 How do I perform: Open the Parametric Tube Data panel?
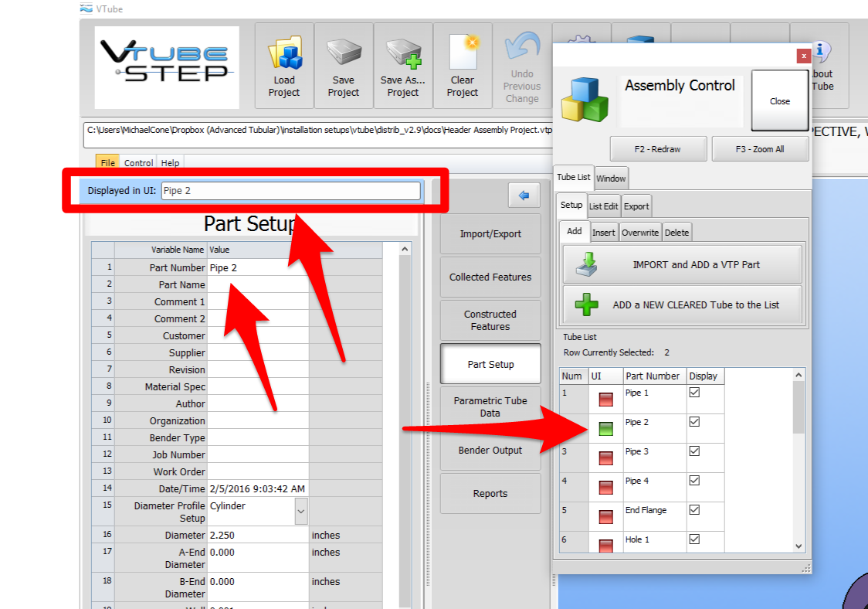click(x=490, y=407)
